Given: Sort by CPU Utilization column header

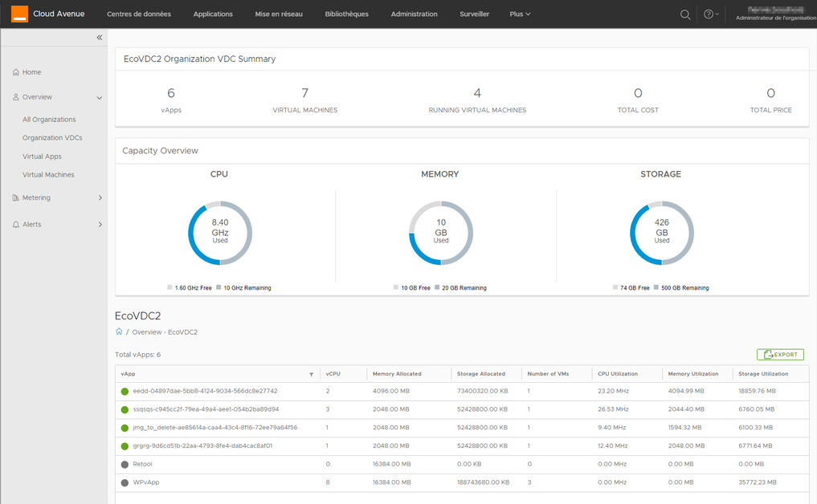Looking at the screenshot, I should coord(618,374).
